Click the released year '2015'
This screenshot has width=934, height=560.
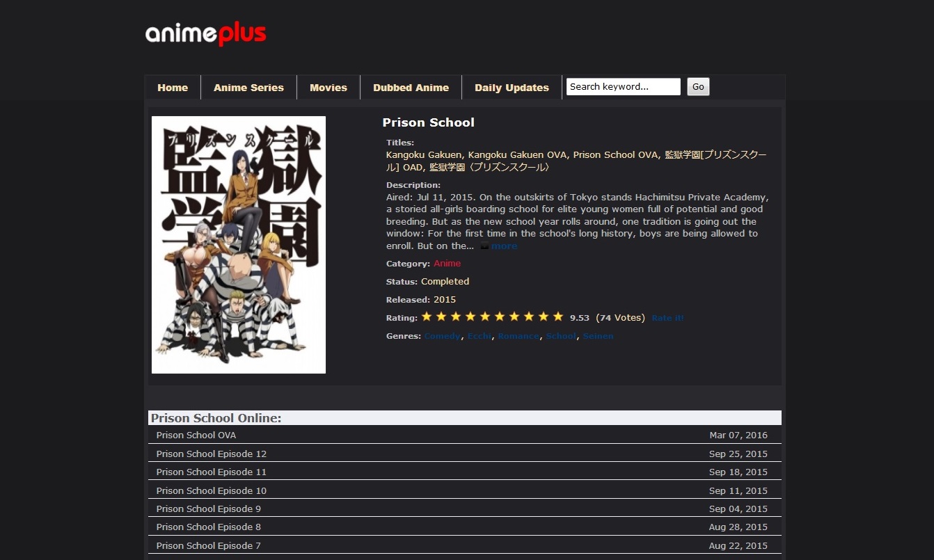(445, 300)
